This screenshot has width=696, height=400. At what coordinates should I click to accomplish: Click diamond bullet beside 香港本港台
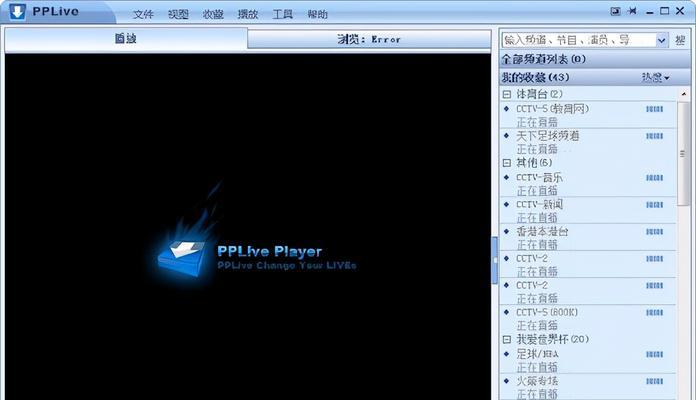click(506, 231)
